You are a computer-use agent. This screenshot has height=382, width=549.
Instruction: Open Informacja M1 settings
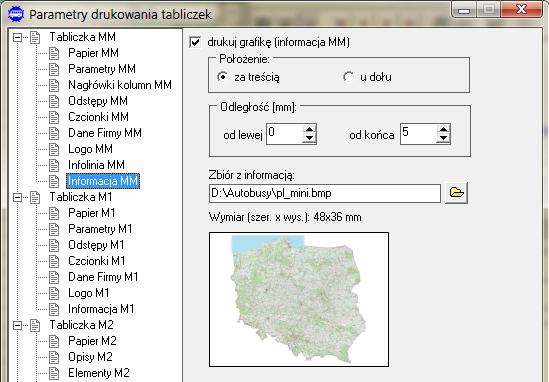click(101, 309)
